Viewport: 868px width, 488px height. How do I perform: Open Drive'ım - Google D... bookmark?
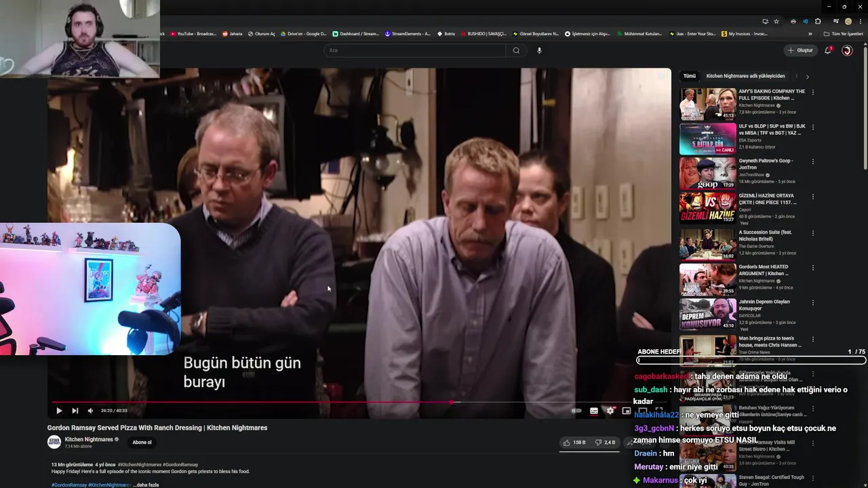[303, 34]
